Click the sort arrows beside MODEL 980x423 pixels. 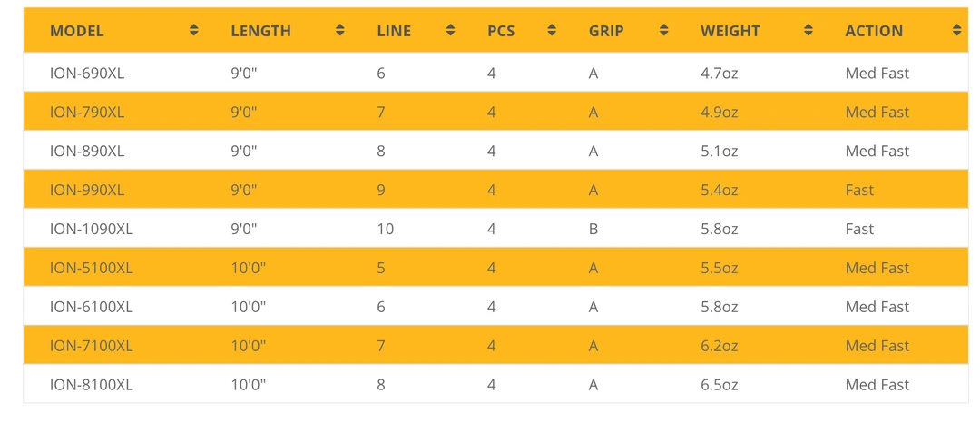193,31
